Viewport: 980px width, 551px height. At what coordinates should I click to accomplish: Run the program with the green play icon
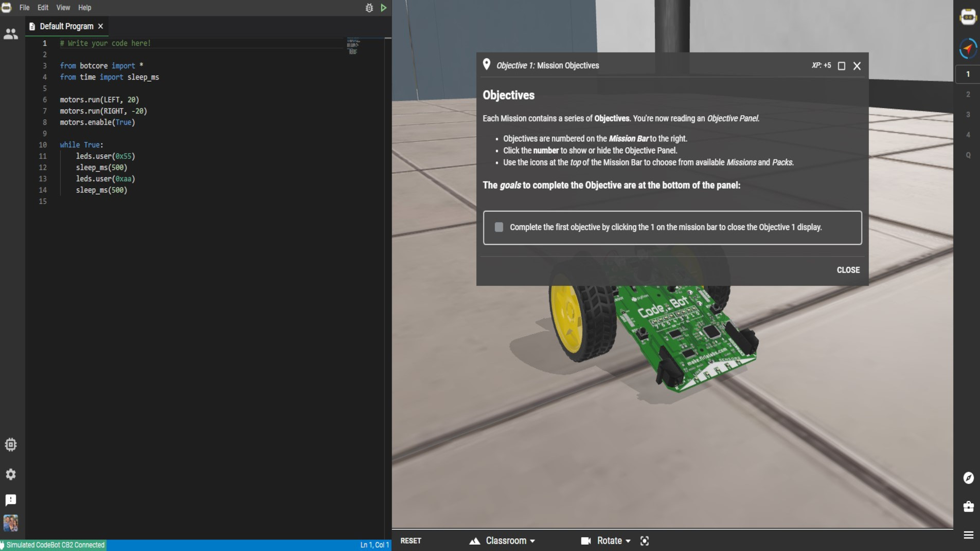click(x=384, y=8)
